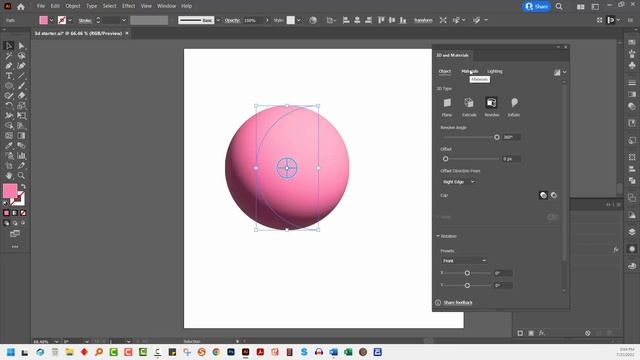Choose the Plane 3D type
Screen dimensions: 640x360
(447, 102)
